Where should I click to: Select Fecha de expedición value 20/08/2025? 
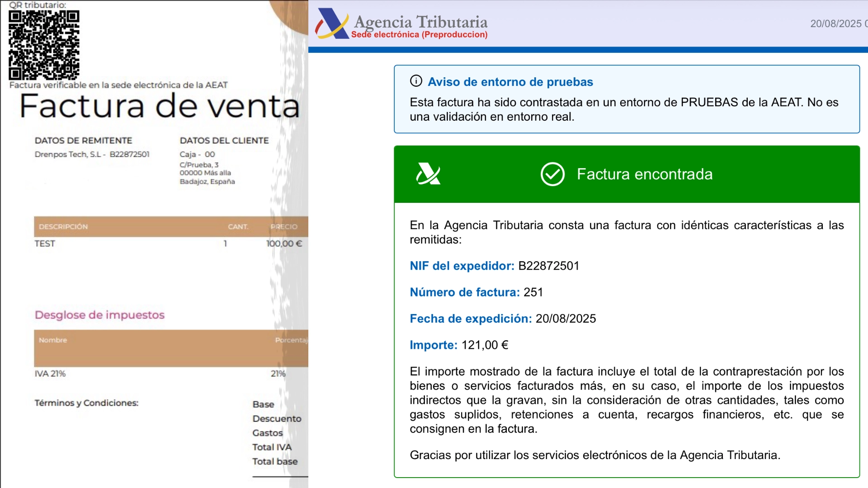click(x=566, y=319)
